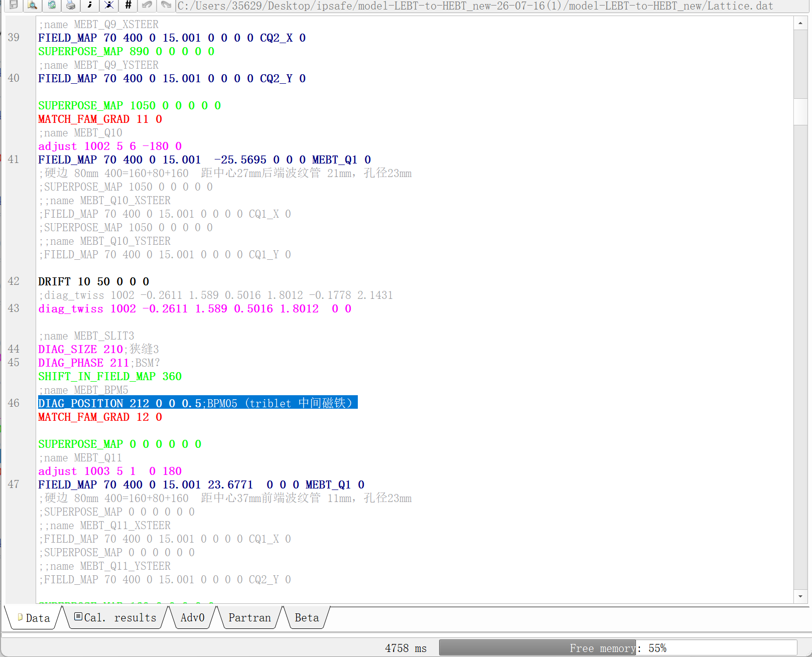
Task: Click FIELD_MAP line with 23.6771
Action: (x=201, y=484)
